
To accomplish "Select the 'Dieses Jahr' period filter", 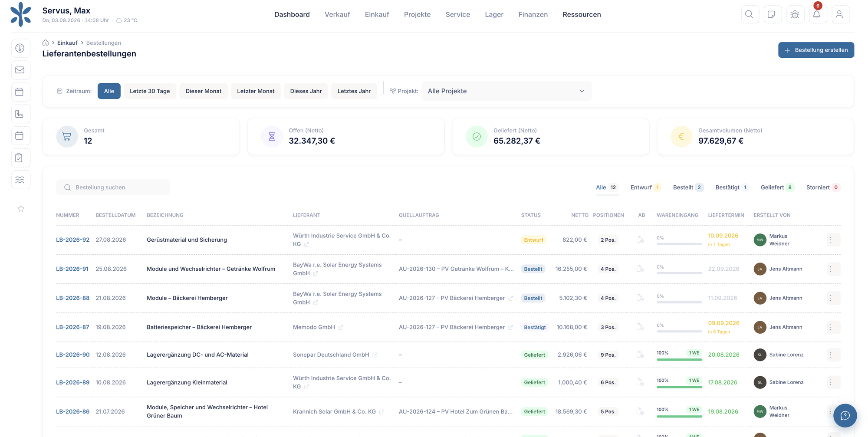I will pyautogui.click(x=306, y=91).
